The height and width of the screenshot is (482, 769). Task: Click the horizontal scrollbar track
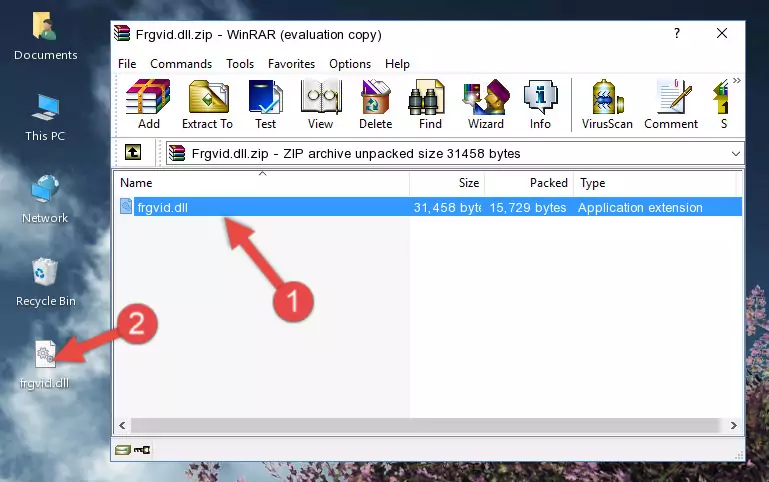point(425,425)
